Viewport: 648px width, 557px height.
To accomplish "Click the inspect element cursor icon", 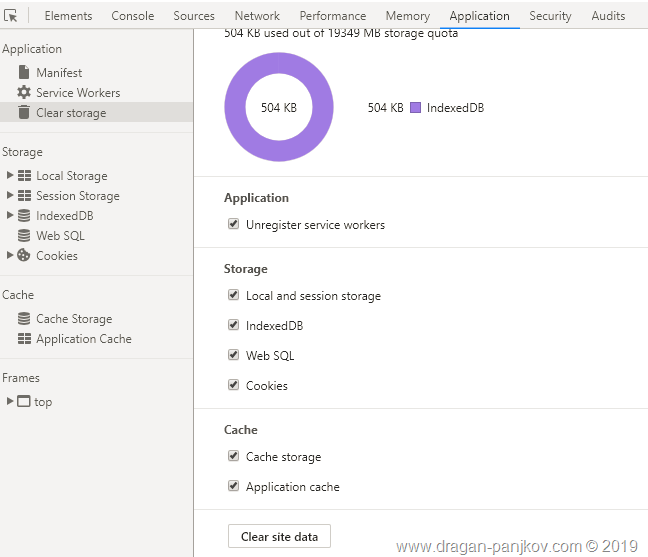I will 12,16.
